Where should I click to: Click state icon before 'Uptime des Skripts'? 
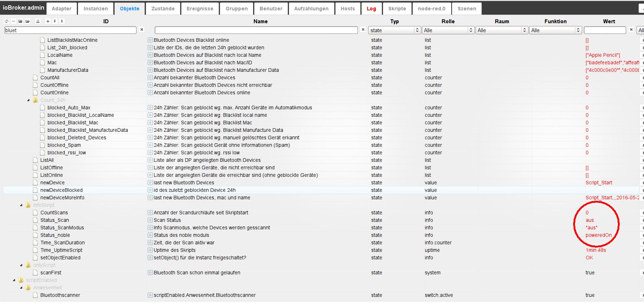click(150, 250)
